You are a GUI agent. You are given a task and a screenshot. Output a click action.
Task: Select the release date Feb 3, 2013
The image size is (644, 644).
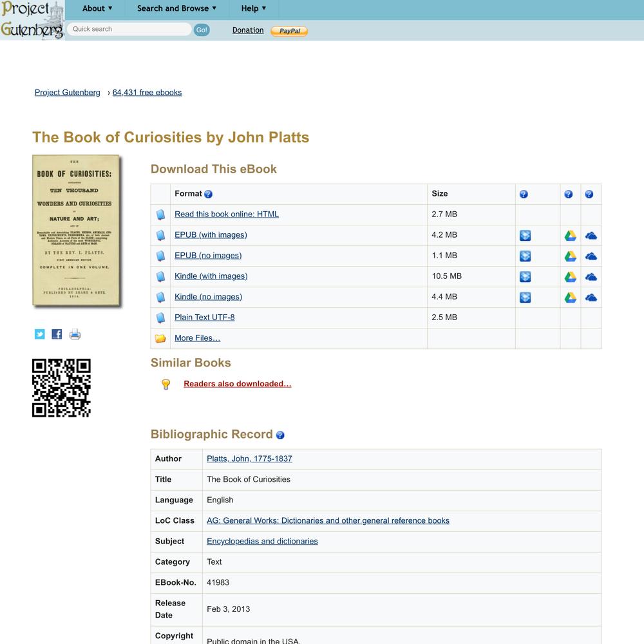229,609
